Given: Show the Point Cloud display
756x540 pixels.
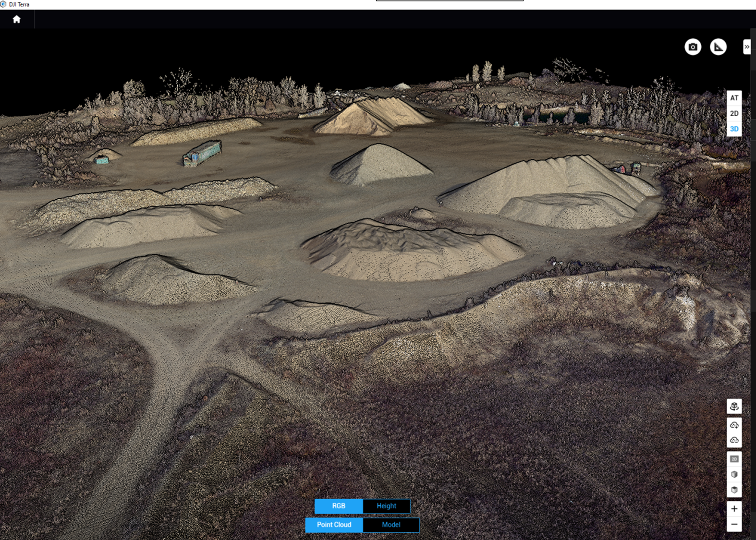Looking at the screenshot, I should point(334,525).
